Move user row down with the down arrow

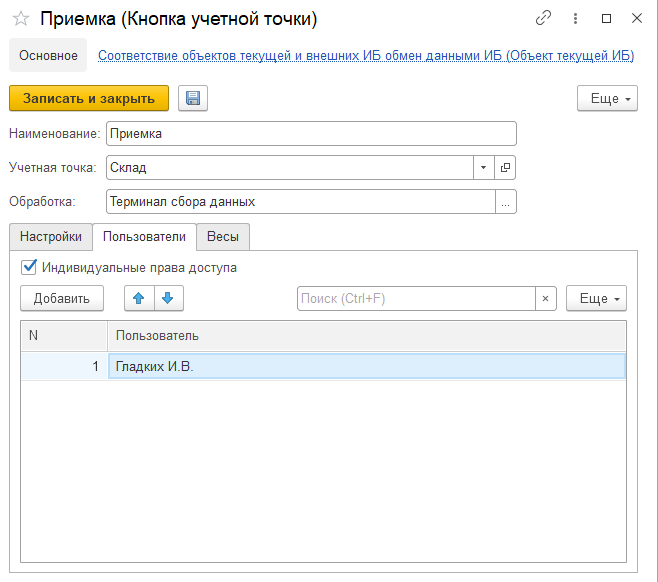pyautogui.click(x=168, y=298)
